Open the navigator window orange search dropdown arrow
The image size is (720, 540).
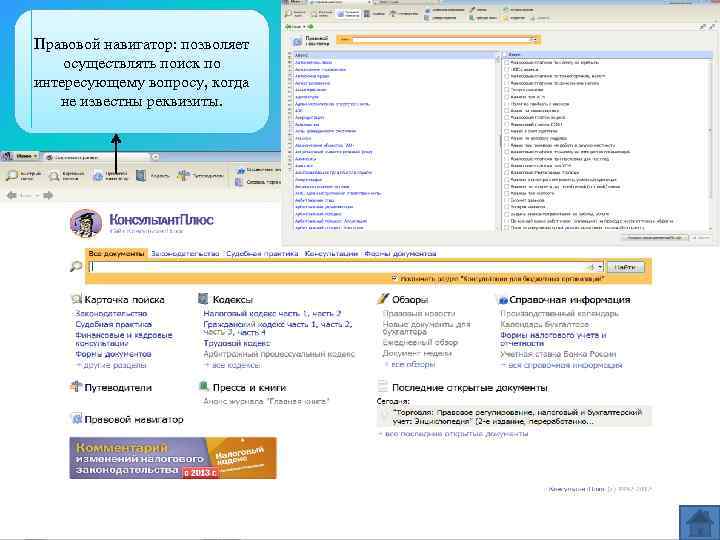534,40
